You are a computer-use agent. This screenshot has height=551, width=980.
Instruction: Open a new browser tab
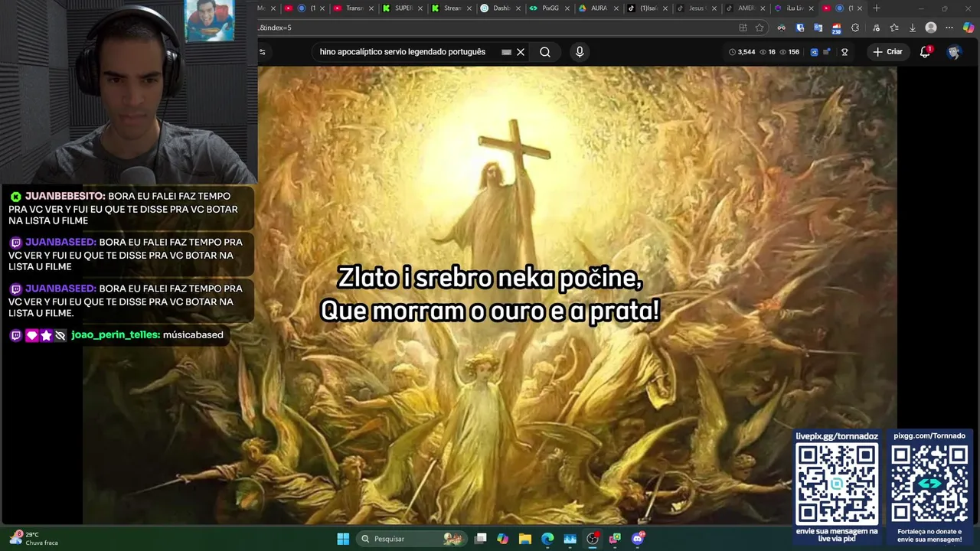(x=877, y=8)
